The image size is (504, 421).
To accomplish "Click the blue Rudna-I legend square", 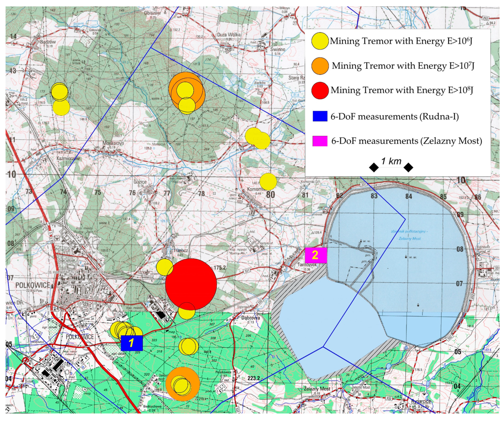I will tap(320, 116).
